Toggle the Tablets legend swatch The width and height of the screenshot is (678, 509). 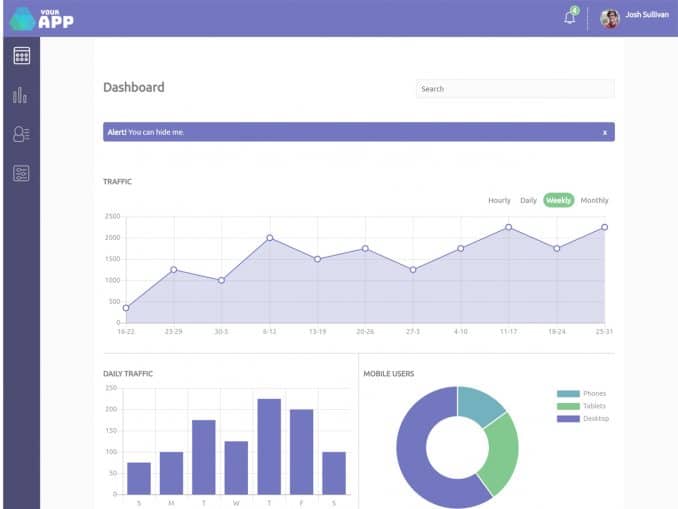(x=568, y=406)
